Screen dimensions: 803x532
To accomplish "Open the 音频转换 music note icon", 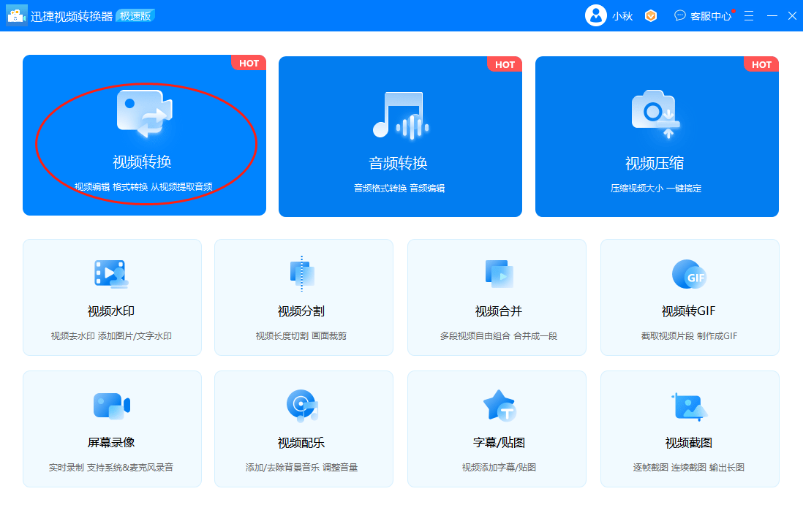I will 401,115.
